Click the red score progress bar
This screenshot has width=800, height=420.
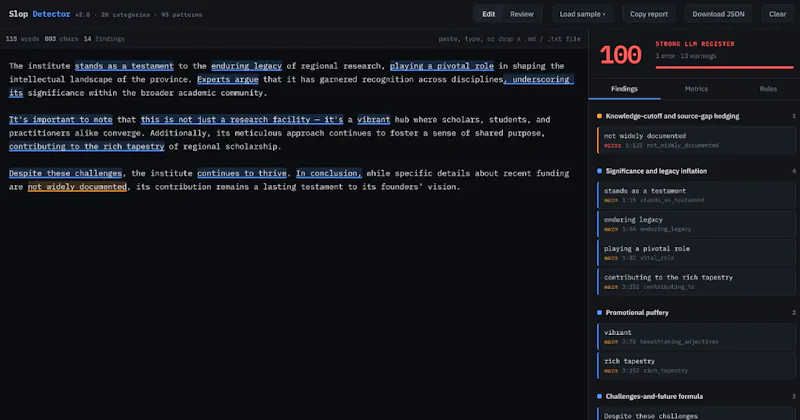[x=724, y=67]
